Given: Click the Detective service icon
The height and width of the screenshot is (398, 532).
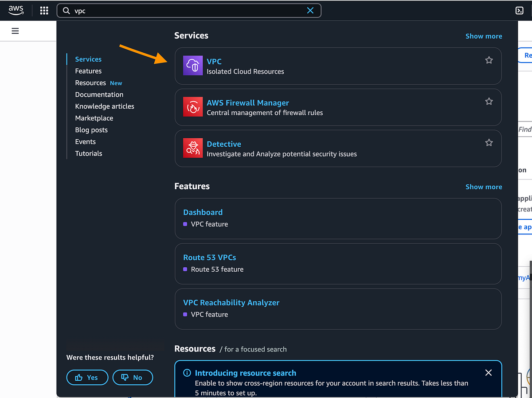Looking at the screenshot, I should click(192, 148).
